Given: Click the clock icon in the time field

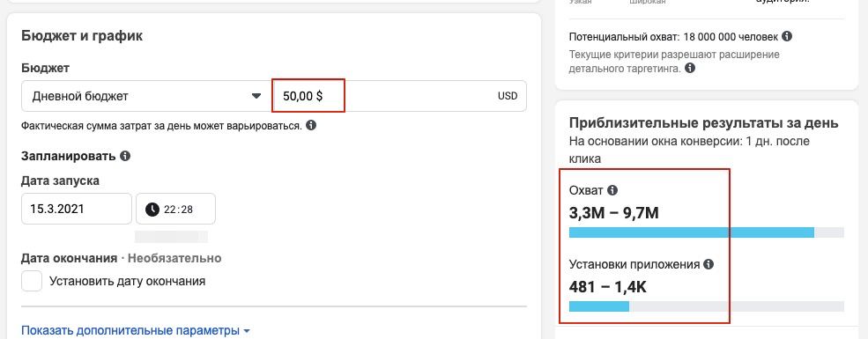Looking at the screenshot, I should [152, 209].
